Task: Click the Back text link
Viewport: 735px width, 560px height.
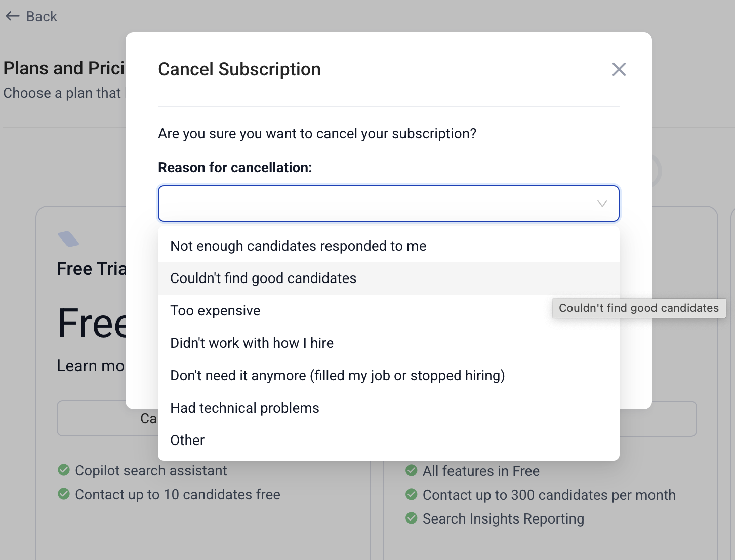Action: pos(42,17)
